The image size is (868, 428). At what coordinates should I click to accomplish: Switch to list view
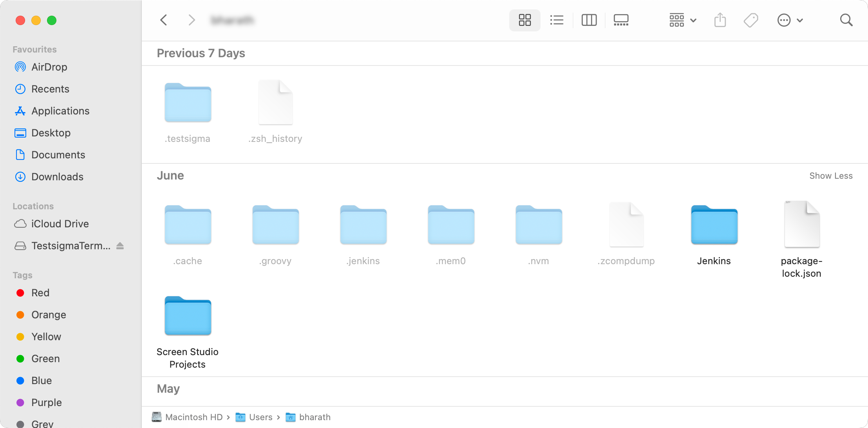click(557, 20)
